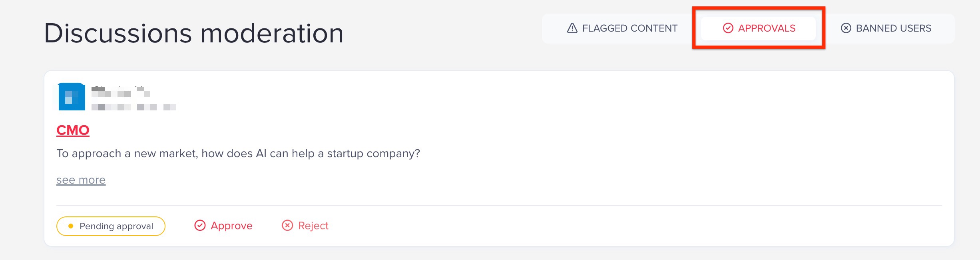
Task: Open the CMO discussion link
Action: (x=73, y=130)
